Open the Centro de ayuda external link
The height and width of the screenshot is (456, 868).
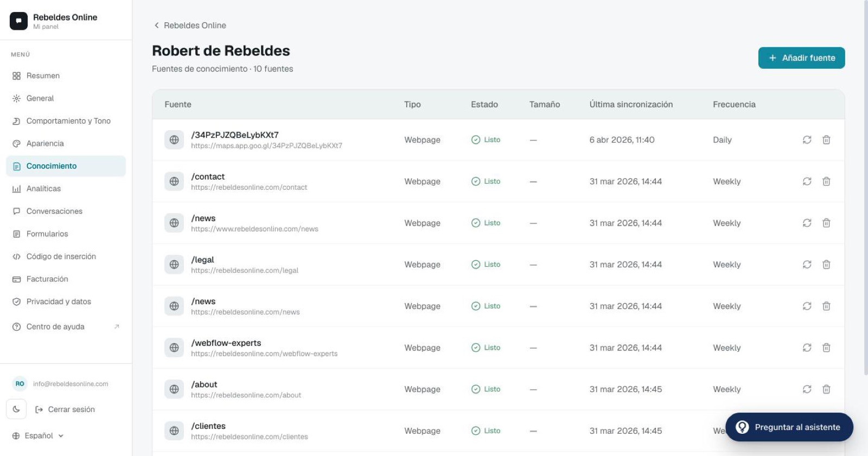point(66,327)
